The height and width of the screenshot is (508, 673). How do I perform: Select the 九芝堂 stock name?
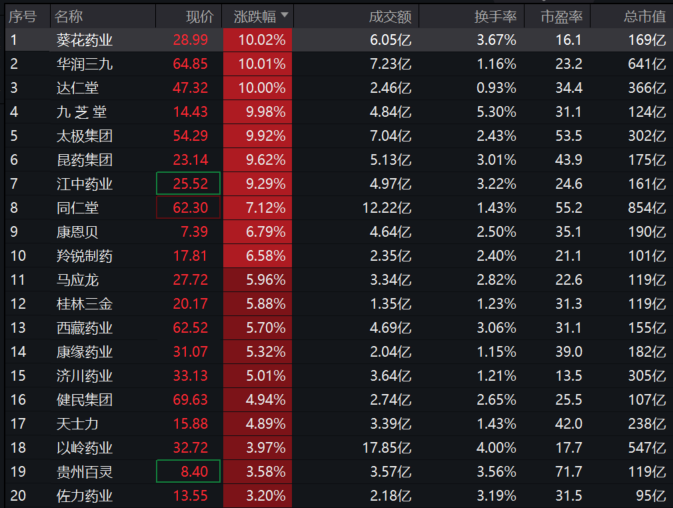[82, 112]
